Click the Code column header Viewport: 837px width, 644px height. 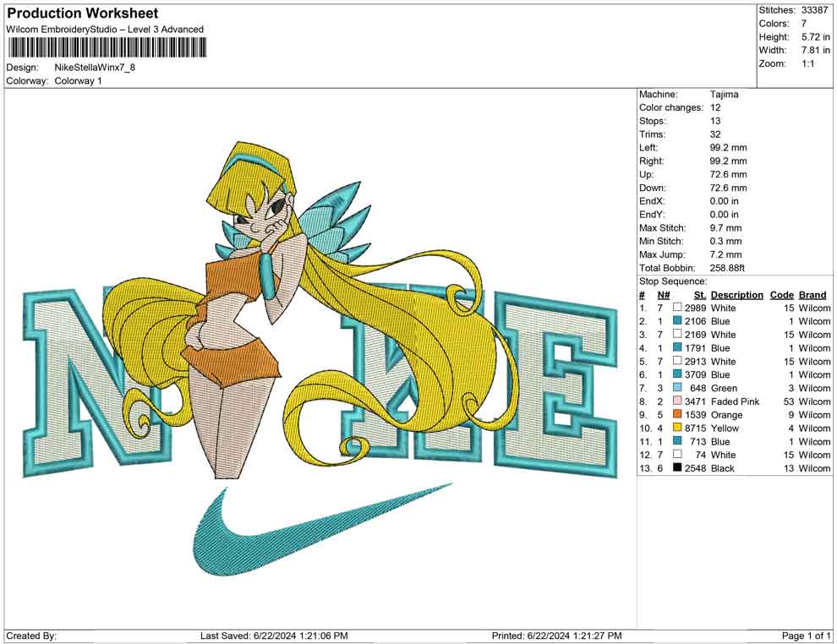coord(782,295)
